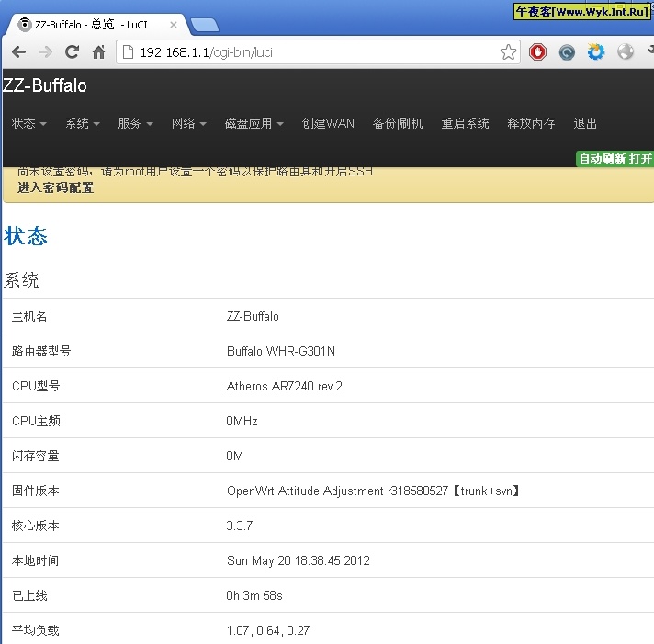Click 释放内存 in the navigation bar
654x644 pixels.
[531, 123]
